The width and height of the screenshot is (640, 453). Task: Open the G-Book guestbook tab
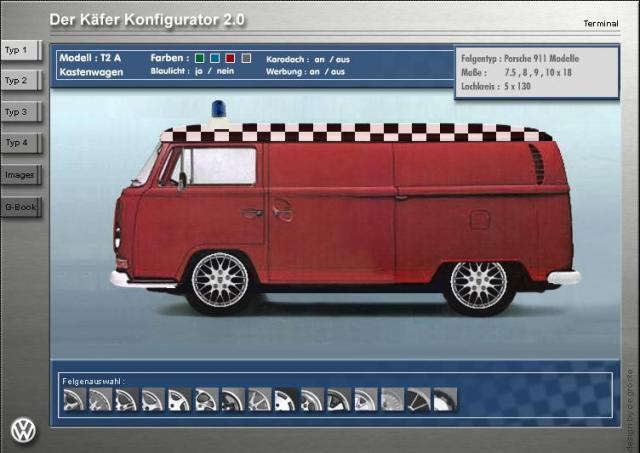coord(21,207)
